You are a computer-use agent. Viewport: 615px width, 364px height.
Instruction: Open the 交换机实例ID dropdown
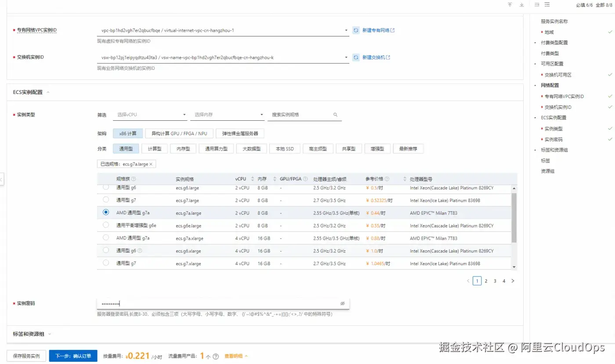223,58
